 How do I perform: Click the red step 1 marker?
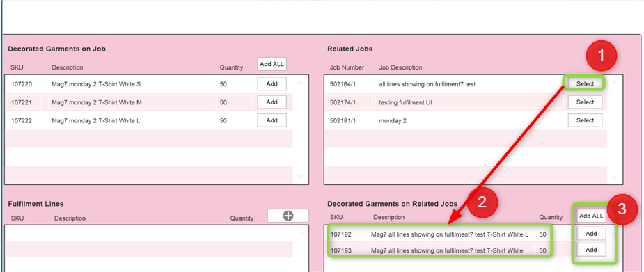tap(601, 56)
